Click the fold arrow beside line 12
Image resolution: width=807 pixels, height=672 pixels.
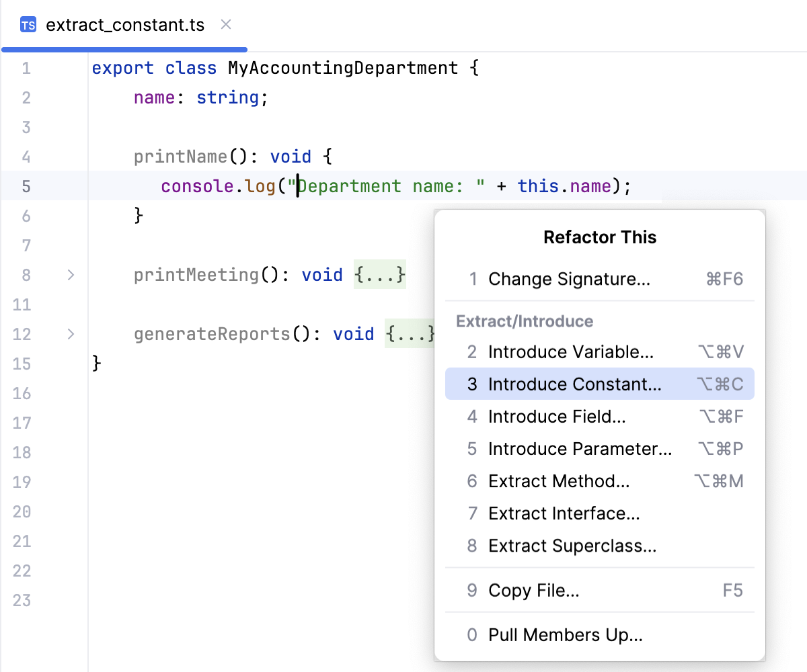(x=70, y=334)
